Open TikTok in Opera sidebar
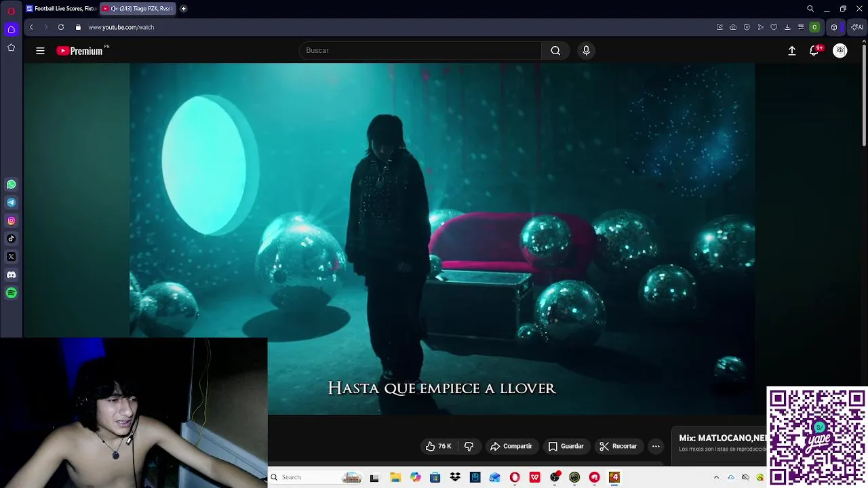Image resolution: width=868 pixels, height=488 pixels. (11, 239)
